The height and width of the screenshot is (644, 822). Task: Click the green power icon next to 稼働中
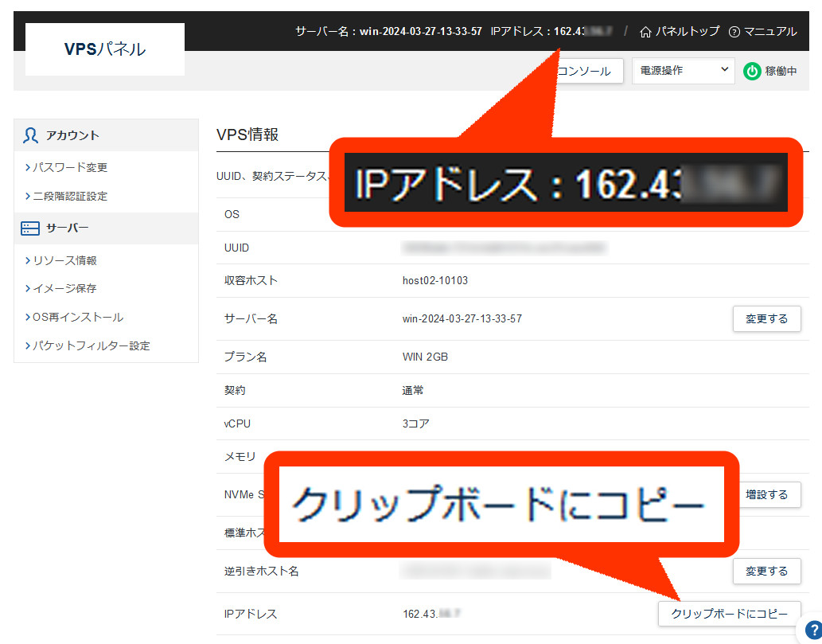752,71
